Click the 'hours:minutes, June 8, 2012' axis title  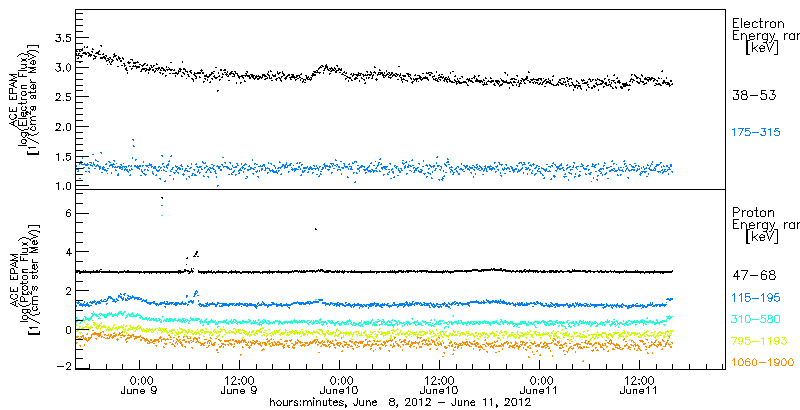click(x=401, y=402)
